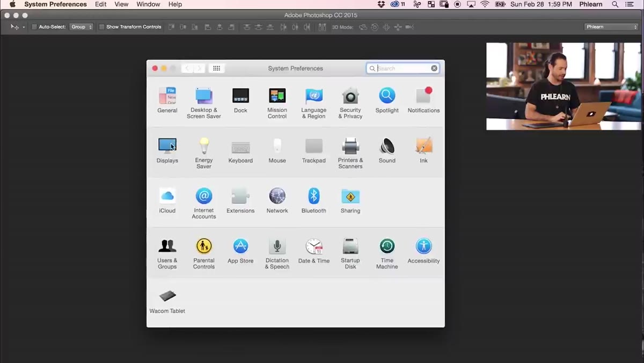Open Parental Controls preferences
This screenshot has height=363, width=644.
(204, 253)
